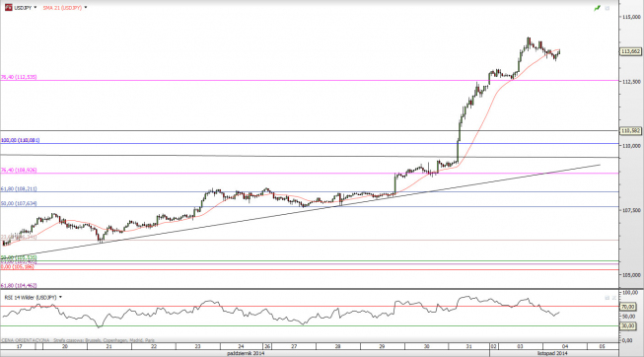Click the CENA ORIENTACYJNA timezone note
This screenshot has width=644, height=357.
(x=78, y=340)
